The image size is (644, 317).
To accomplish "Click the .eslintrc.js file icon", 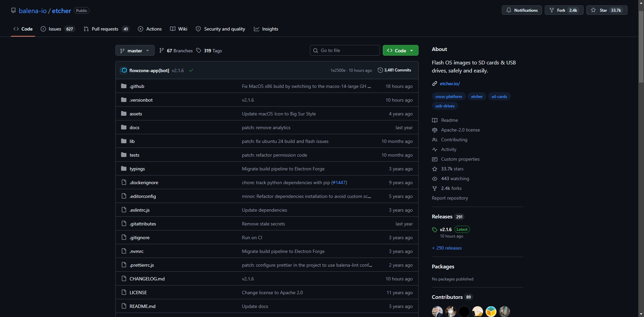I will [124, 210].
